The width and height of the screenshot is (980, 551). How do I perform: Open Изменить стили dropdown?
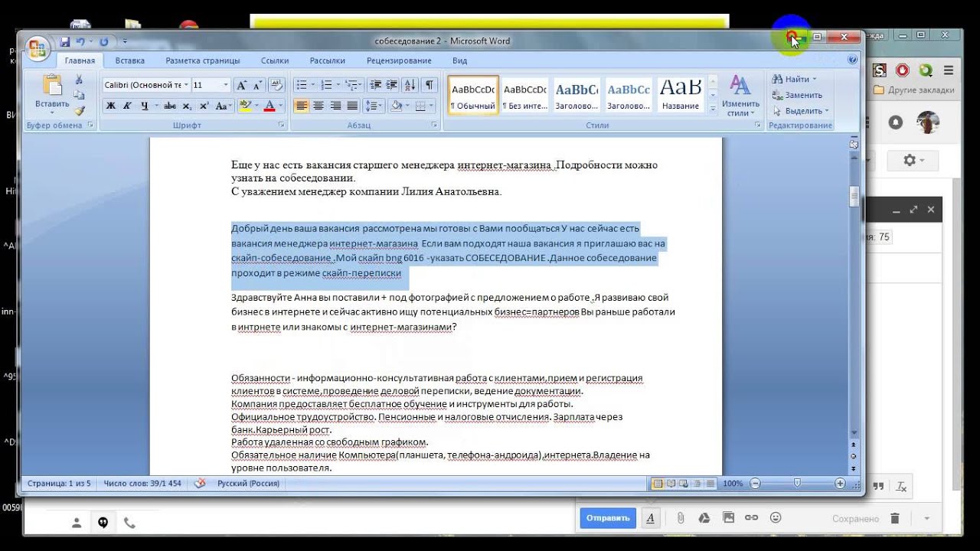740,96
